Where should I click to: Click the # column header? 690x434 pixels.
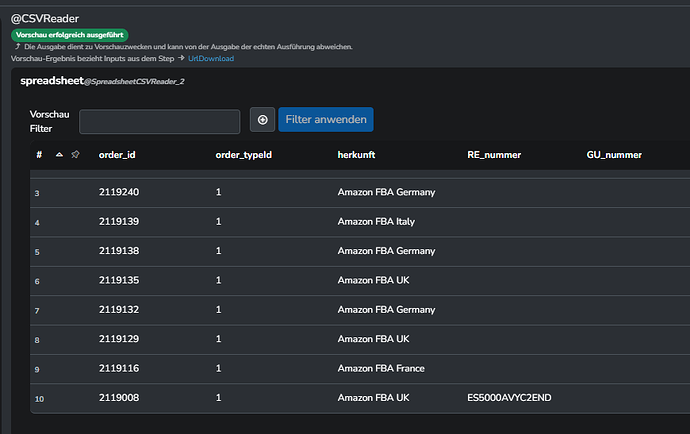click(39, 155)
